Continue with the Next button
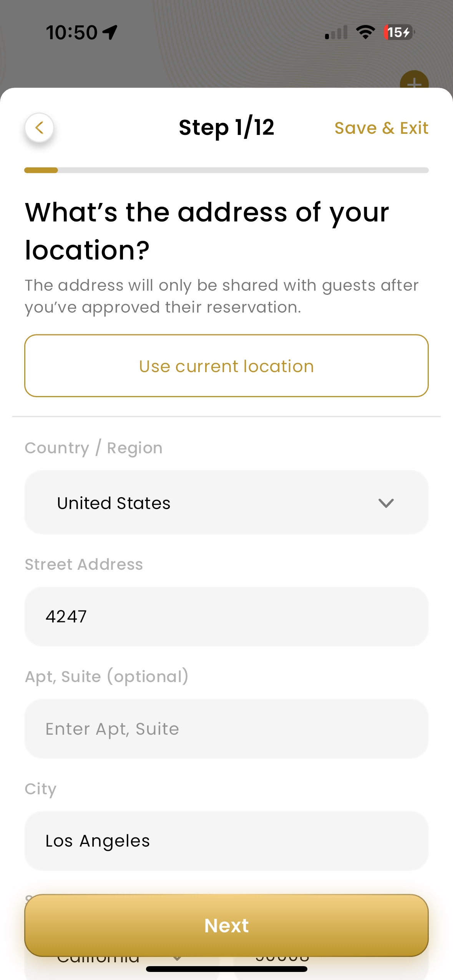Viewport: 453px width, 980px height. coord(226,925)
